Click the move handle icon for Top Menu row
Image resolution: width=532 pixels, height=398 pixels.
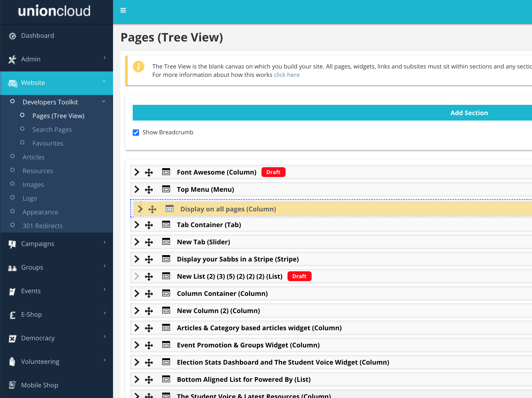coord(149,190)
